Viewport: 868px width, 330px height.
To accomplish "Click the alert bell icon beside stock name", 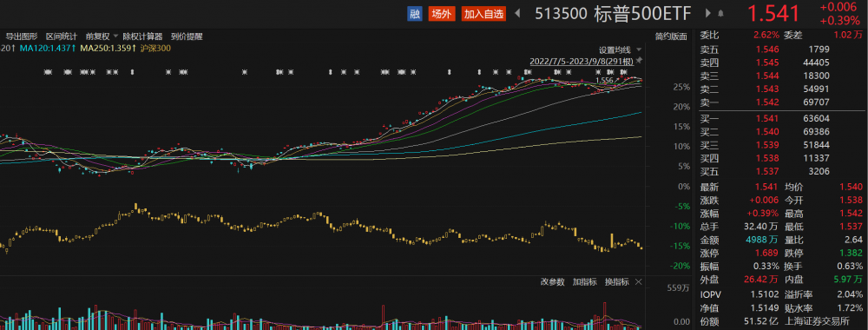I will click(x=720, y=13).
